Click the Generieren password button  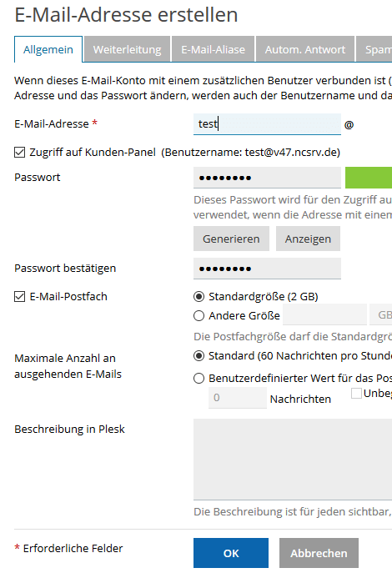coord(231,239)
